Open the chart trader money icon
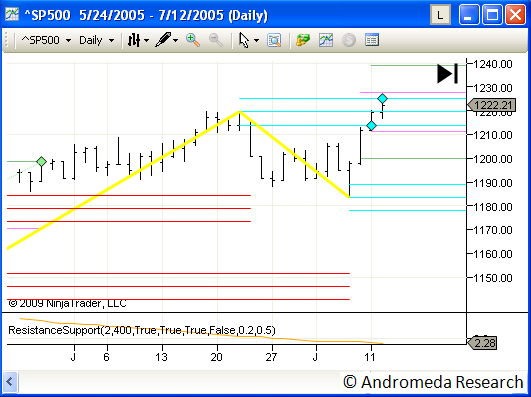Viewport: 531px width, 397px height. (x=303, y=40)
